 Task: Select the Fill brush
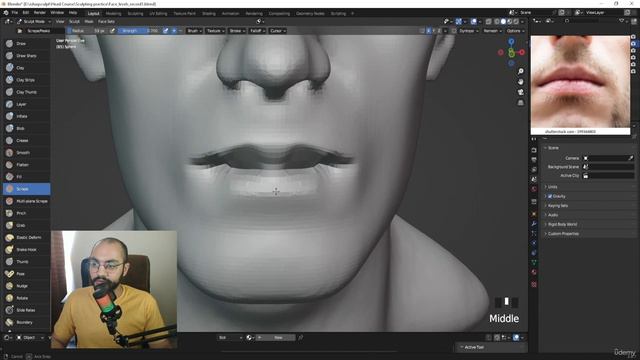point(27,177)
